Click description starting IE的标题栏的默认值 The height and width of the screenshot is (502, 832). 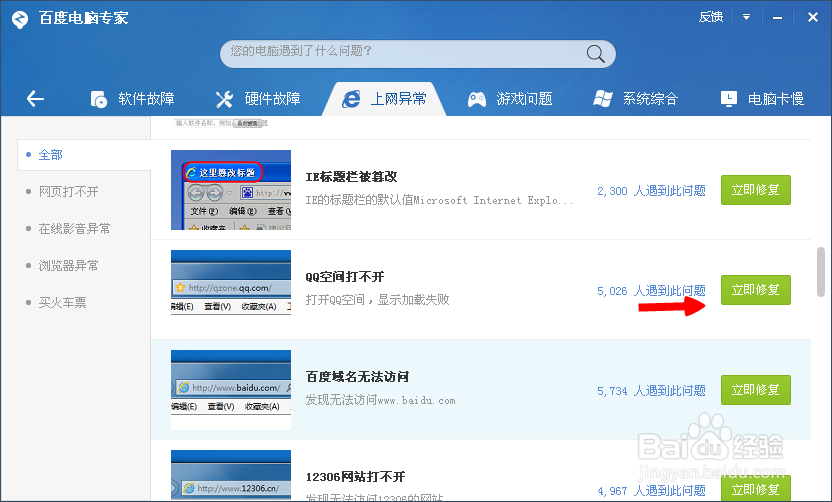[x=439, y=200]
